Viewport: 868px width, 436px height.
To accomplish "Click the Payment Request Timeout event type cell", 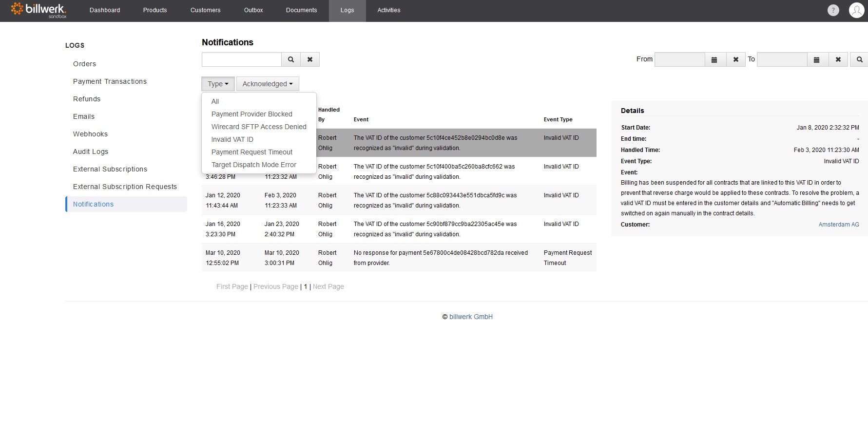I will [568, 258].
